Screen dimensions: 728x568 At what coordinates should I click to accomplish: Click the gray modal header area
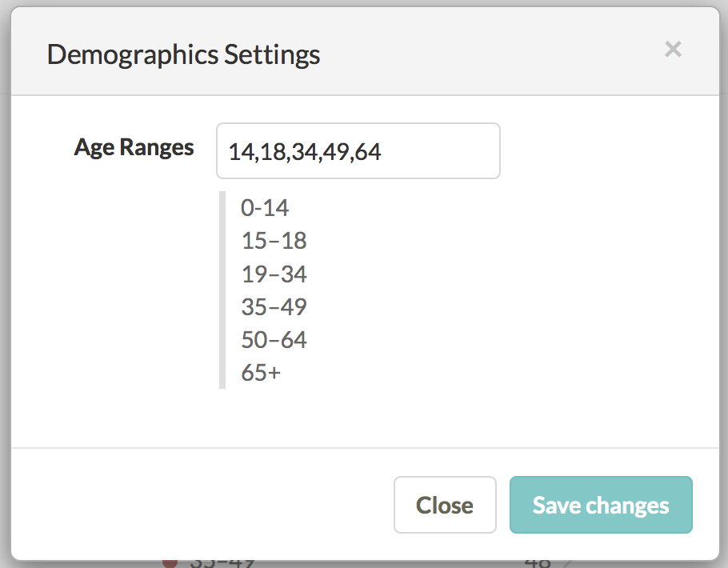365,51
